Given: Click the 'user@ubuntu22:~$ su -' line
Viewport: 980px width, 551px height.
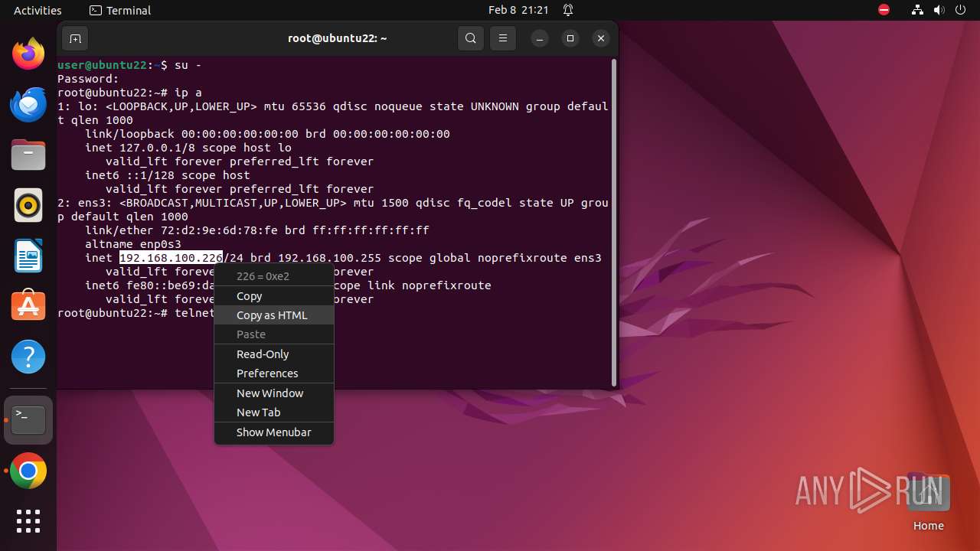Looking at the screenshot, I should point(129,65).
